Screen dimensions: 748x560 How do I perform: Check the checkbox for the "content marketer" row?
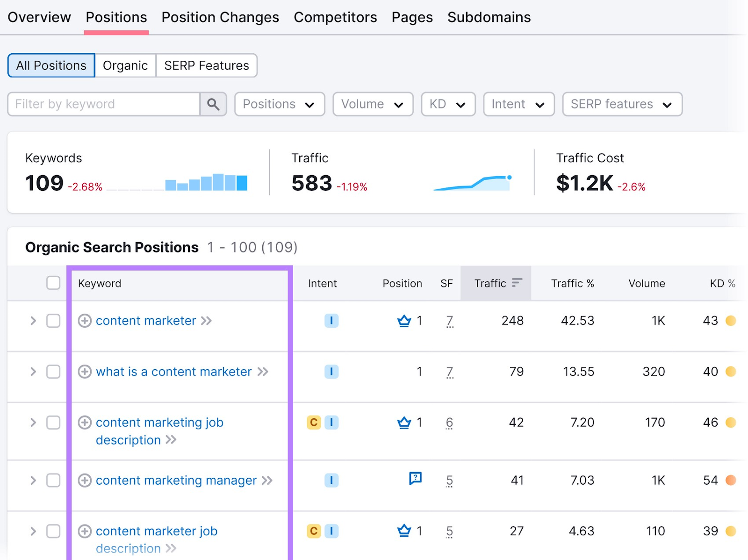coord(53,321)
